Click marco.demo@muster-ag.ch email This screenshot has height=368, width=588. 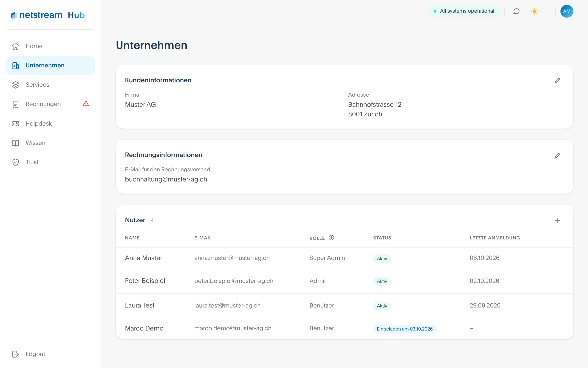point(233,328)
